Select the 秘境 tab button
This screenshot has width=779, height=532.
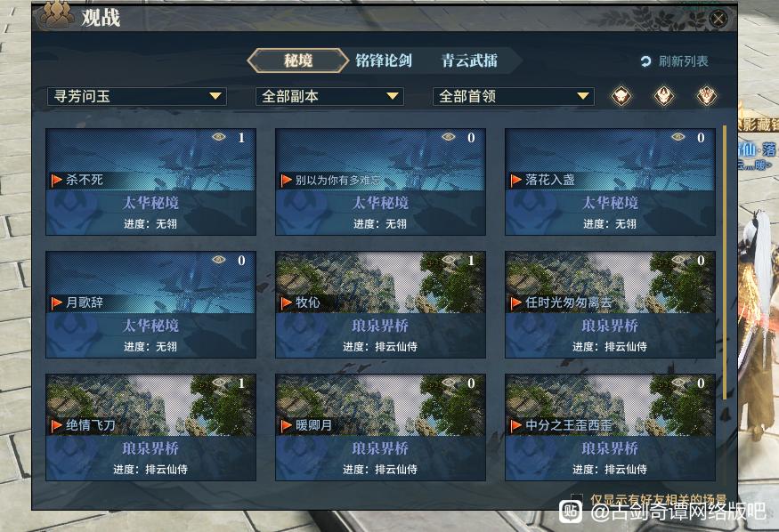coord(297,61)
